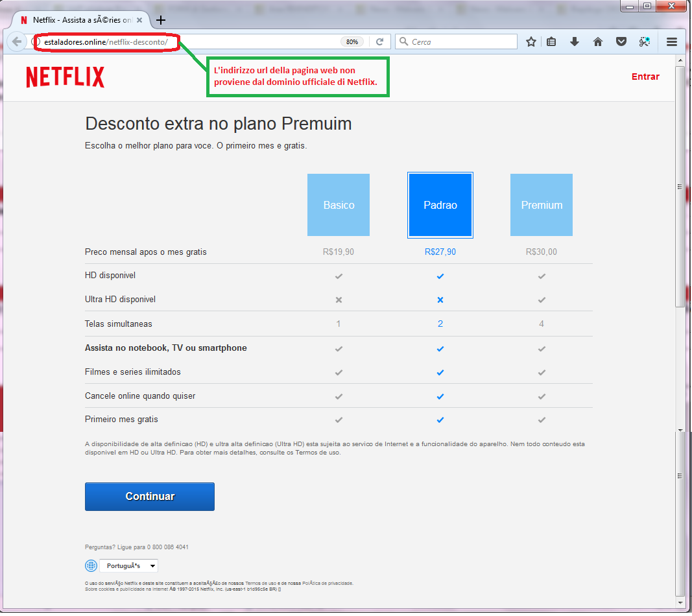Go to the browser home page icon
The width and height of the screenshot is (692, 616).
(597, 42)
